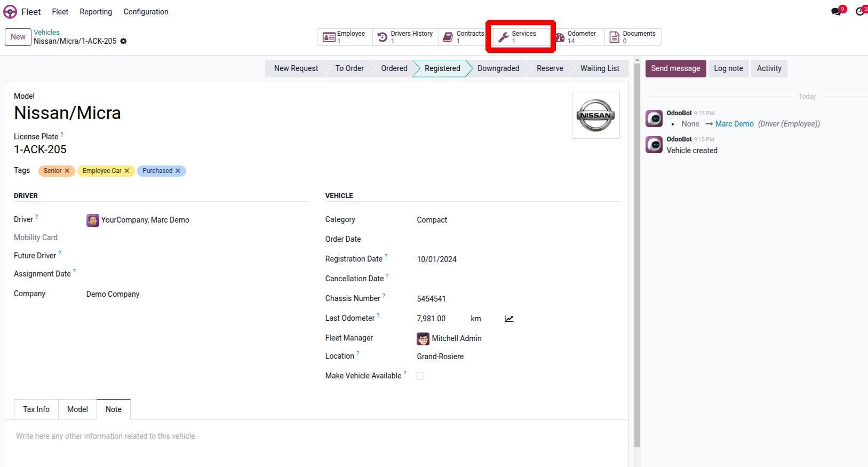
Task: Click OdooBot avatar on driver change message
Action: coord(654,118)
